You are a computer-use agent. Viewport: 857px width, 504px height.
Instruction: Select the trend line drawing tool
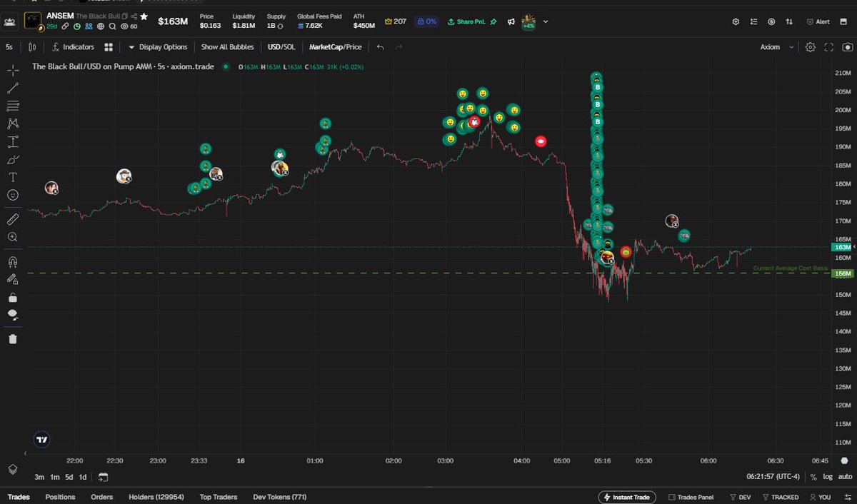click(12, 88)
